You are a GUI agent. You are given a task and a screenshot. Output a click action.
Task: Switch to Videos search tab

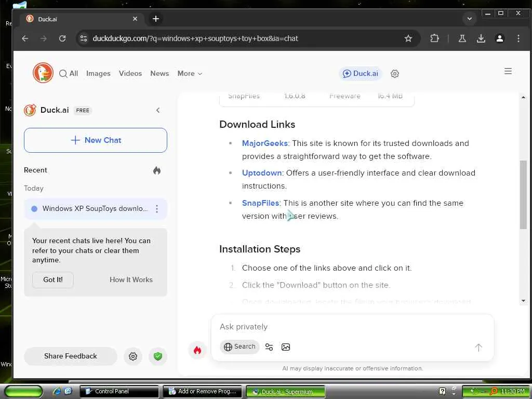pyautogui.click(x=130, y=74)
